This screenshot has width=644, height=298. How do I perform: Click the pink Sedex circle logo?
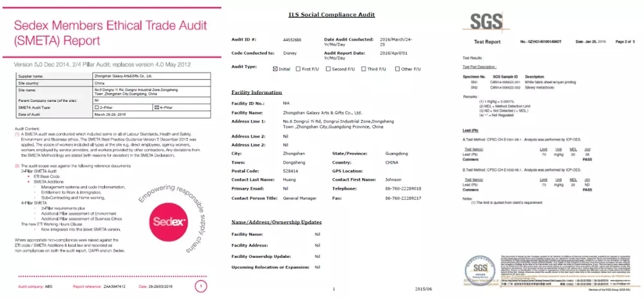(169, 223)
